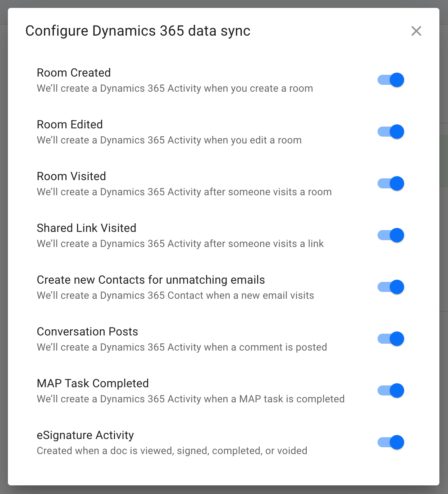Toggle the Room Visited switch
Image resolution: width=448 pixels, height=494 pixels.
[x=390, y=183]
